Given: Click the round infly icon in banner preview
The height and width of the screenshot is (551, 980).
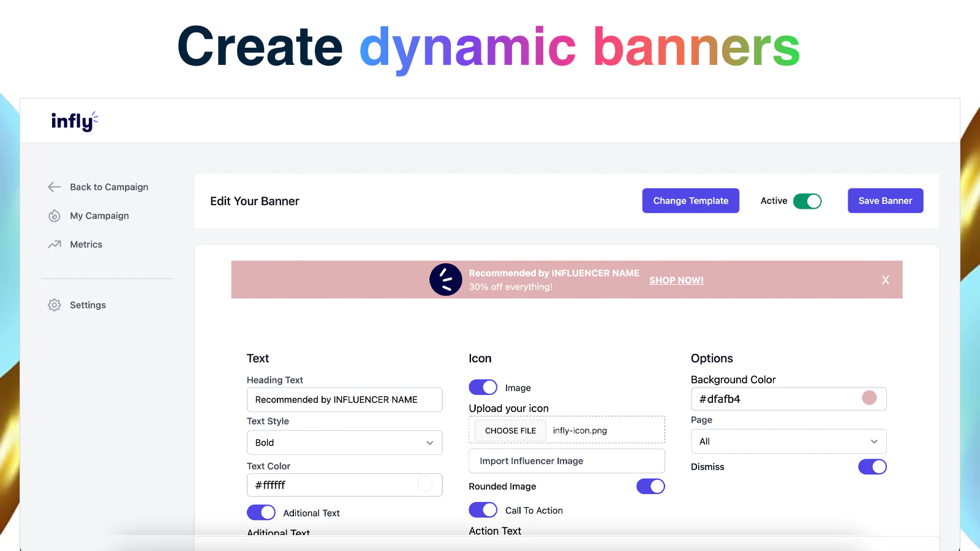Looking at the screenshot, I should tap(445, 280).
